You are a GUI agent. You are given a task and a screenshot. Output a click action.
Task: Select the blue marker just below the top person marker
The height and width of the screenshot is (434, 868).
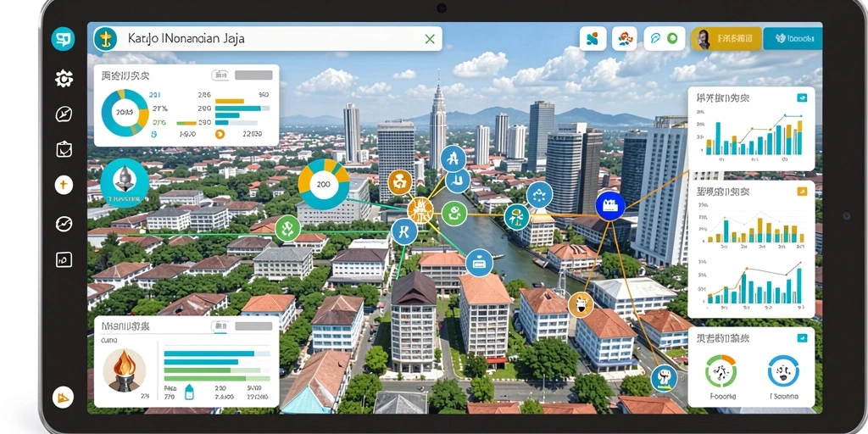tap(458, 181)
